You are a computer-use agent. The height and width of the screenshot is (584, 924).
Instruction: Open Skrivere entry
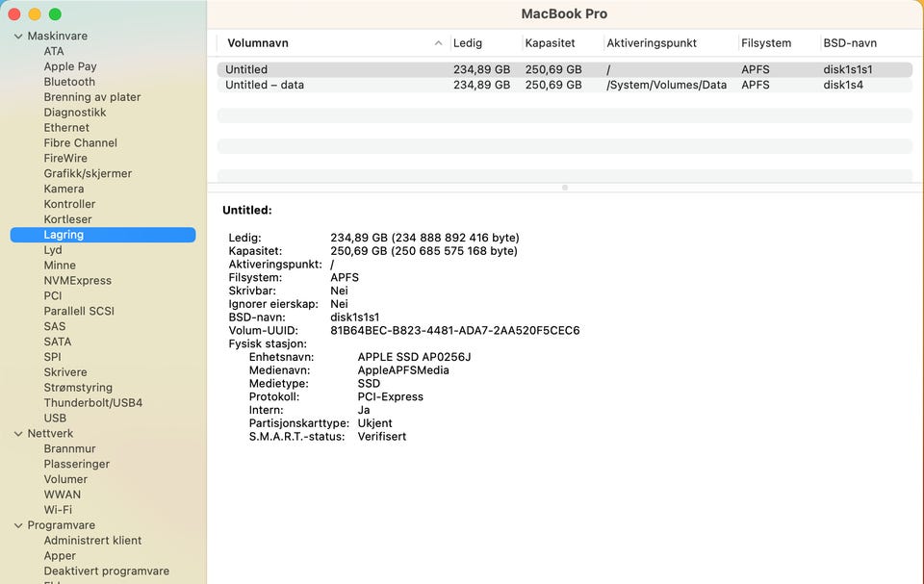[65, 373]
